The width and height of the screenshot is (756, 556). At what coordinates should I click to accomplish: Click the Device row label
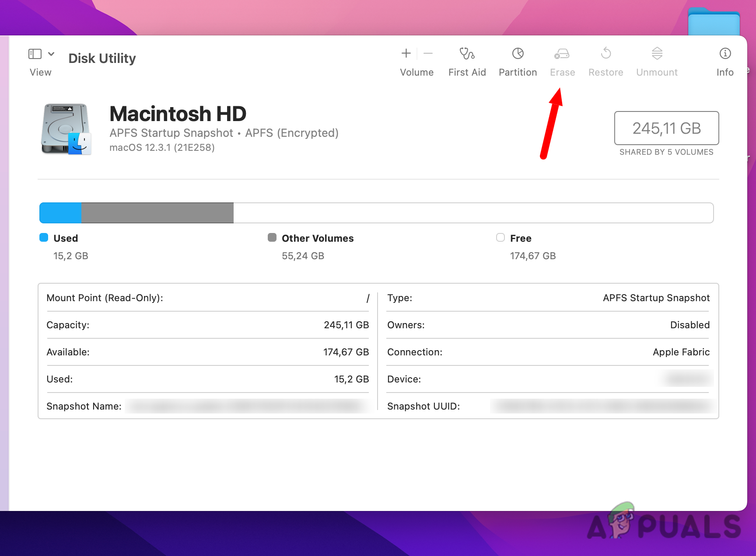pos(404,379)
